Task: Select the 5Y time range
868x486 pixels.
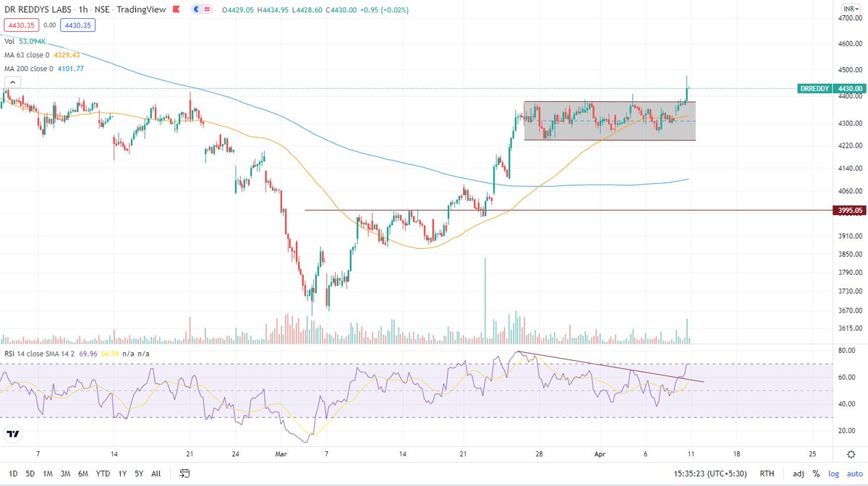Action: 138,474
